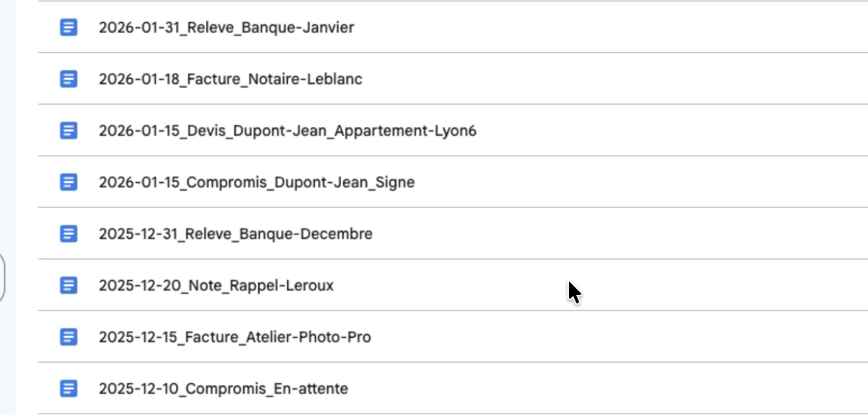Select the file name 2026-01-18_Facture_Notaire-Leblanc
The image size is (868, 415).
[231, 79]
